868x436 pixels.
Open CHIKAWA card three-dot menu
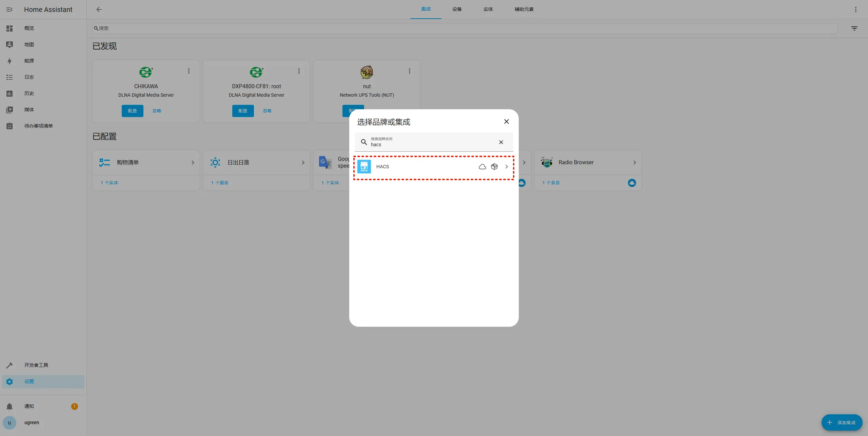189,71
